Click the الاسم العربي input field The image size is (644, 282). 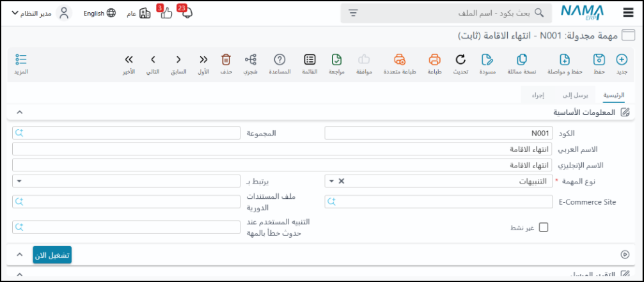click(281, 149)
